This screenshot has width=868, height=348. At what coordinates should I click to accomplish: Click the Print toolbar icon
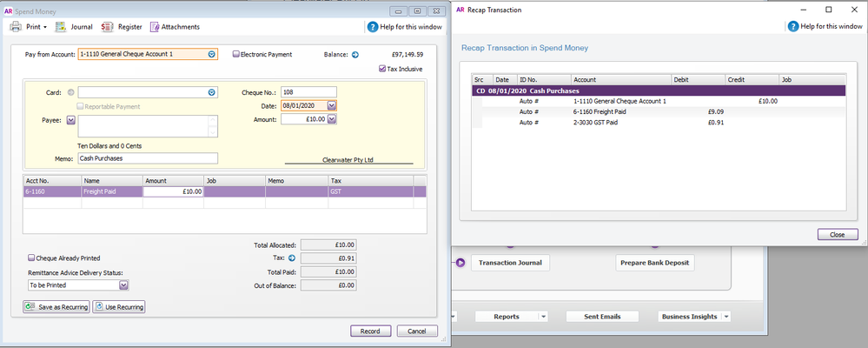[16, 27]
